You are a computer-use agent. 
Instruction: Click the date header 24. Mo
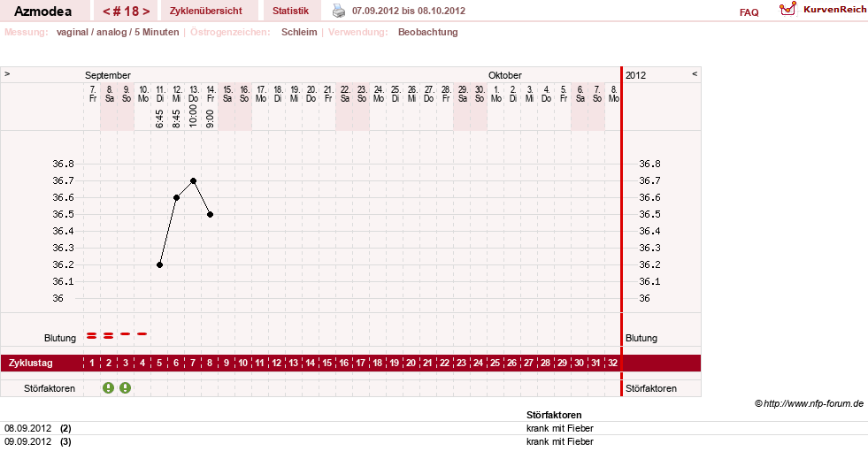[x=379, y=94]
